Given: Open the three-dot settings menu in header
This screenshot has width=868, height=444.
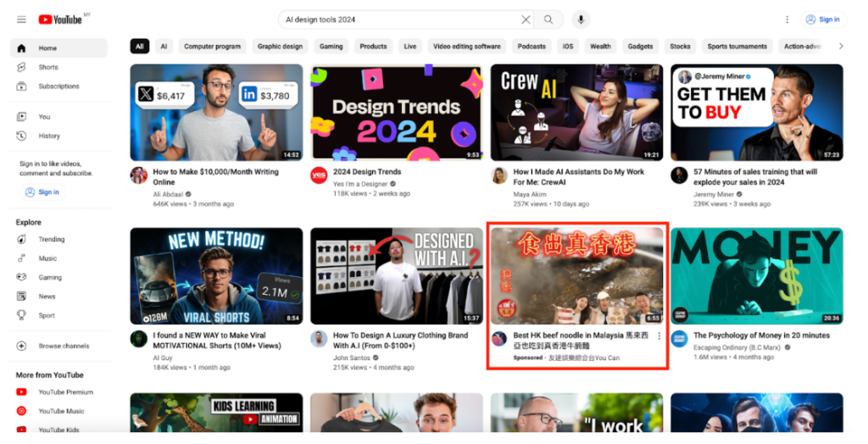Looking at the screenshot, I should (x=787, y=19).
